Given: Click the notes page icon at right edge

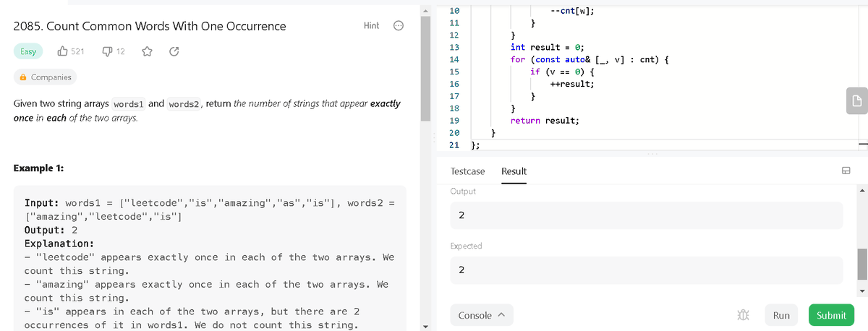Looking at the screenshot, I should pos(856,101).
